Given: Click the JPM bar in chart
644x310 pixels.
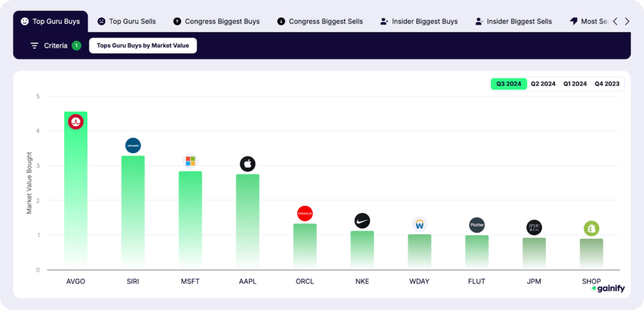Looking at the screenshot, I should [535, 254].
